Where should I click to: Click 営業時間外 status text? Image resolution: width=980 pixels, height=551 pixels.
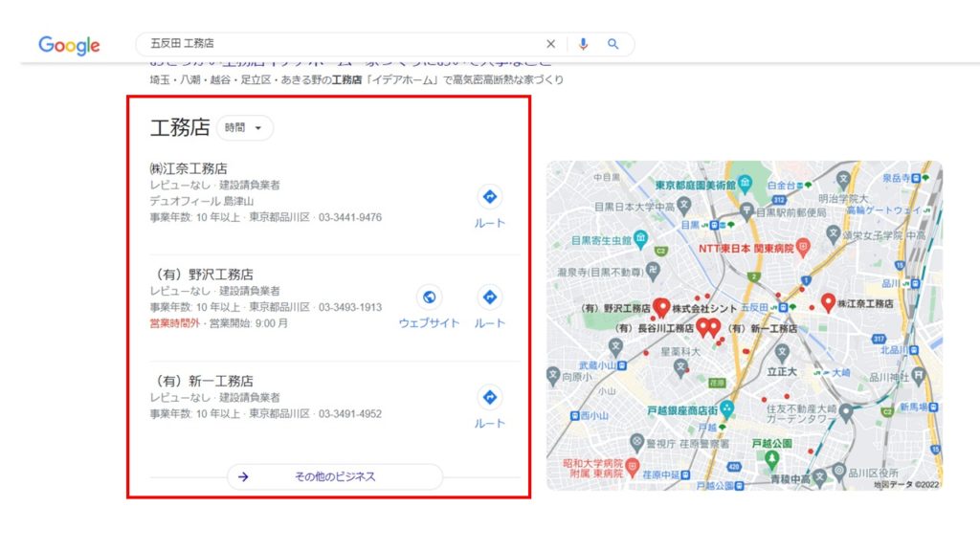tap(174, 323)
